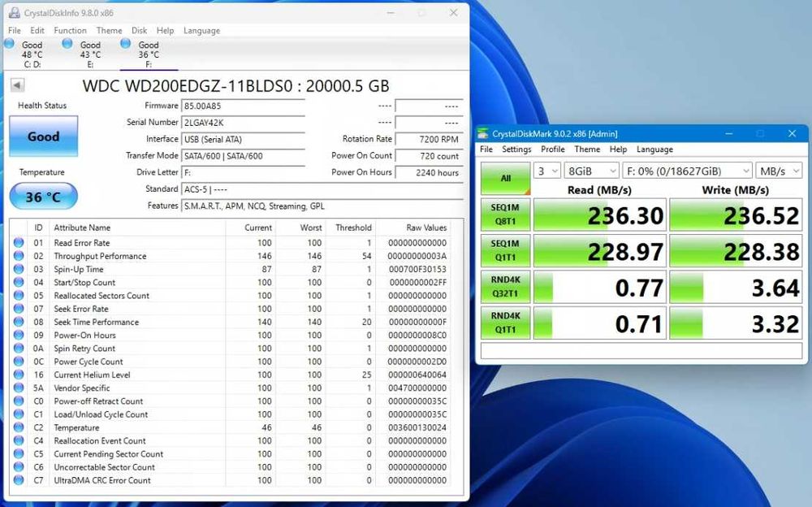The width and height of the screenshot is (812, 507).
Task: Open the test count dropdown showing 3
Action: 546,171
